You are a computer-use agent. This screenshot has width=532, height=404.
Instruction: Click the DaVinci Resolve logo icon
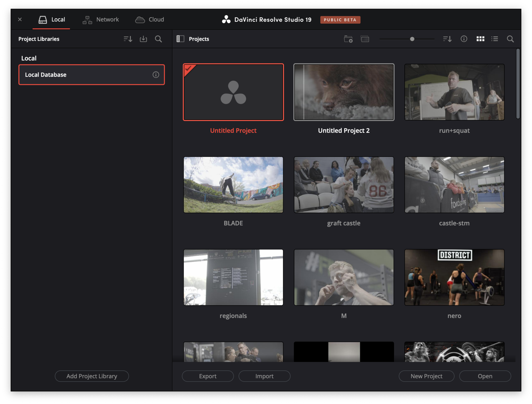[x=226, y=19]
